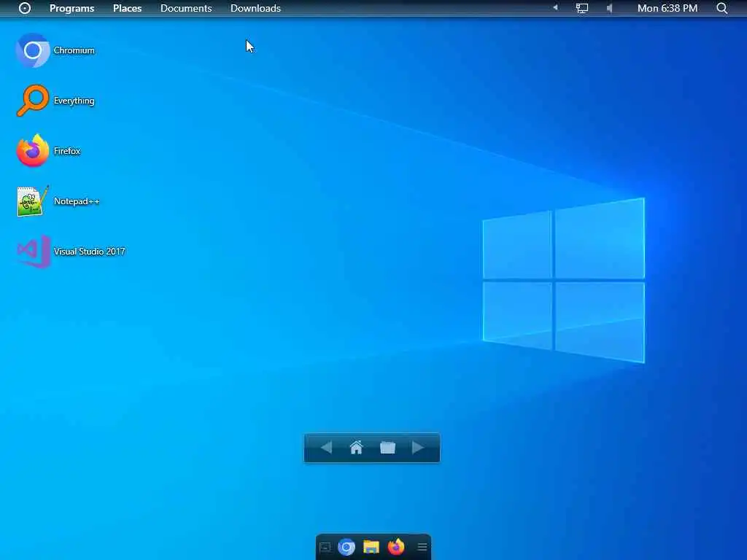The image size is (747, 560).
Task: Select the 'Firefox' label text
Action: [67, 151]
